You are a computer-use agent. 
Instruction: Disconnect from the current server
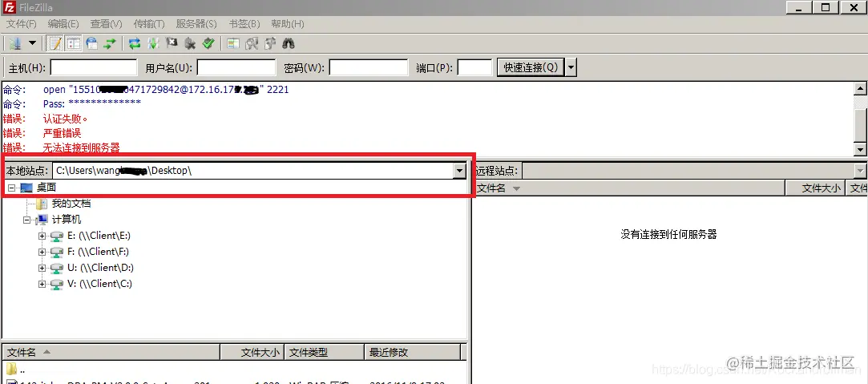click(190, 43)
